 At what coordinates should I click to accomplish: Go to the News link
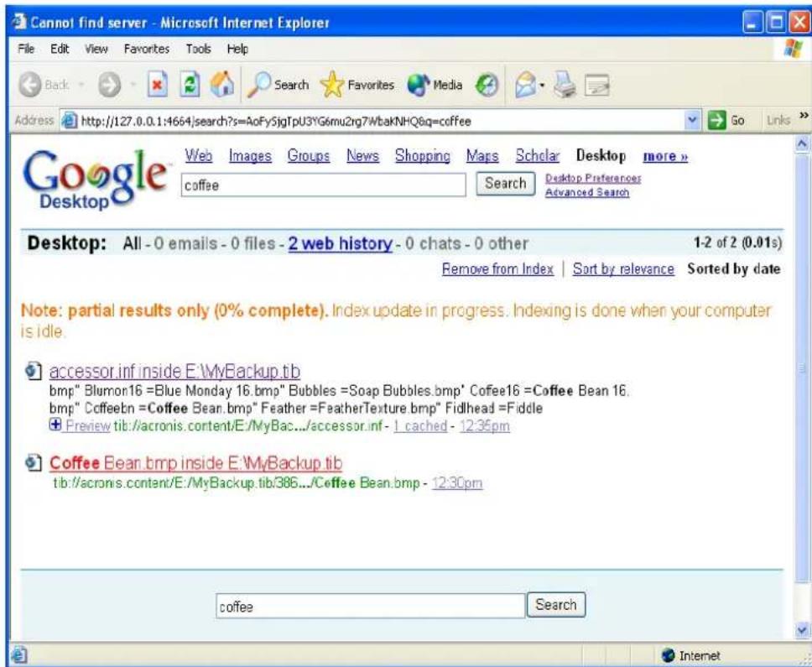pos(362,156)
